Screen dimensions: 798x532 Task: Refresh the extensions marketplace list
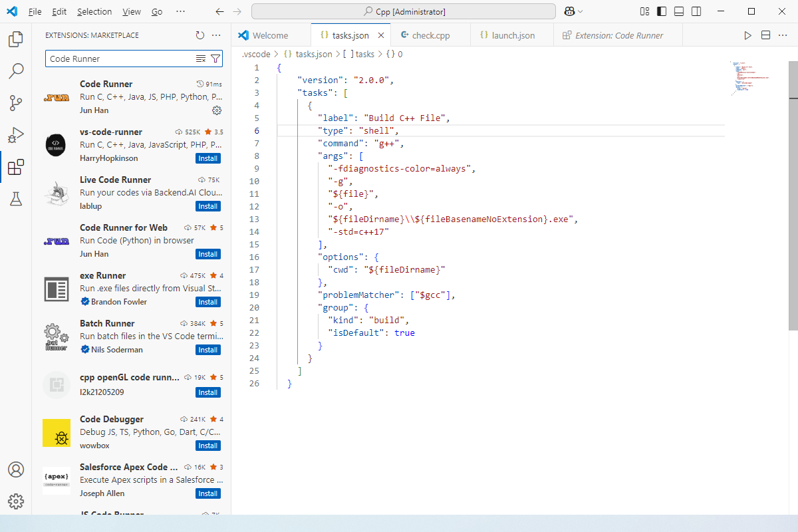click(x=200, y=35)
